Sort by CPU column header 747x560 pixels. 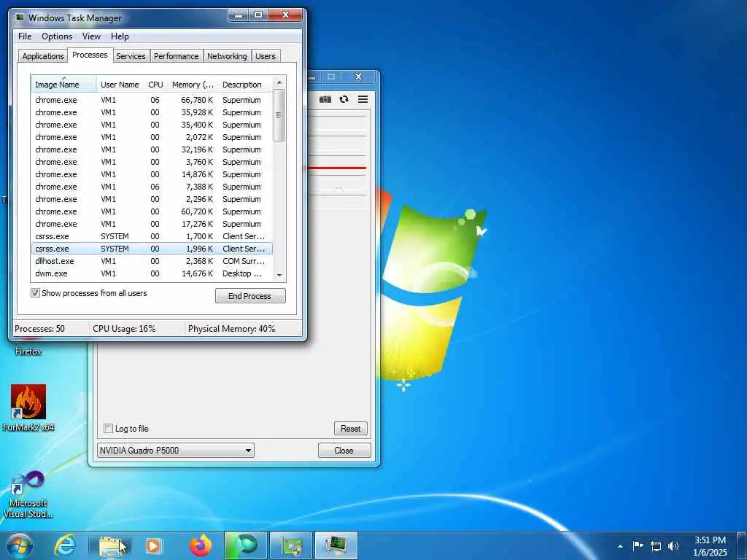click(156, 85)
